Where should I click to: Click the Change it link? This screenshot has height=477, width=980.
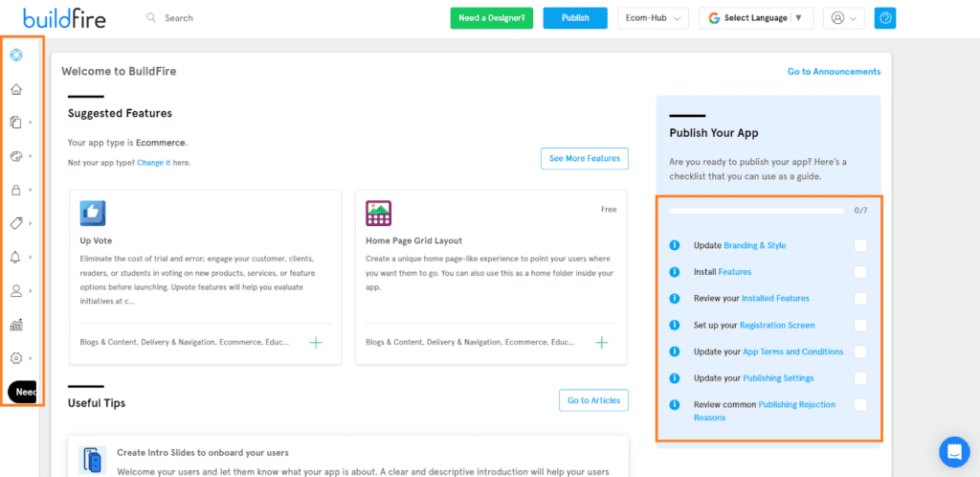[x=154, y=163]
